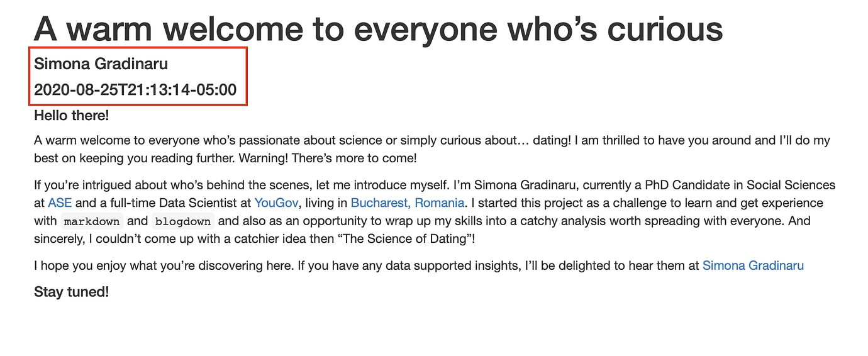Click the blue Simona Gradinaru contact link
Viewport: 868px width, 356px height.
[x=753, y=265]
